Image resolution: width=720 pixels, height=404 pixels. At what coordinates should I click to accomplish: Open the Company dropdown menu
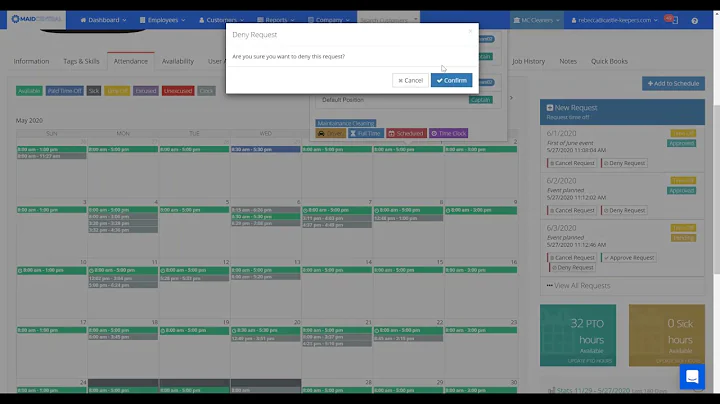(329, 20)
